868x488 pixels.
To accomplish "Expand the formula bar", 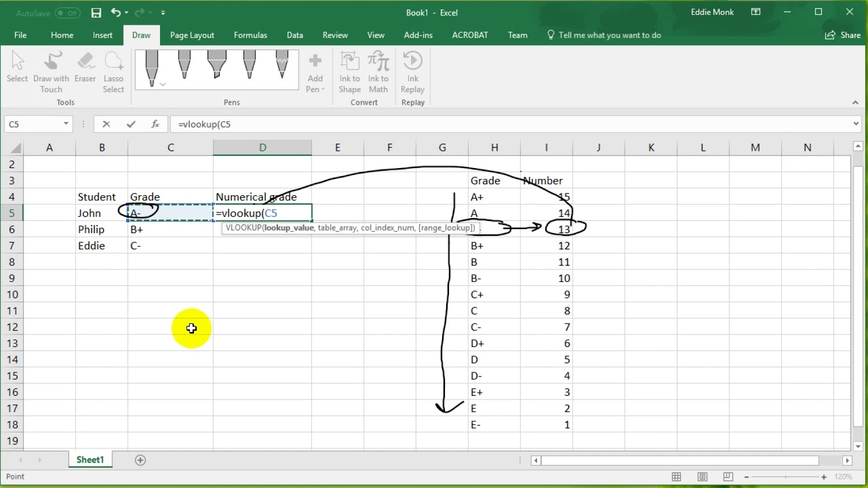I will click(856, 124).
